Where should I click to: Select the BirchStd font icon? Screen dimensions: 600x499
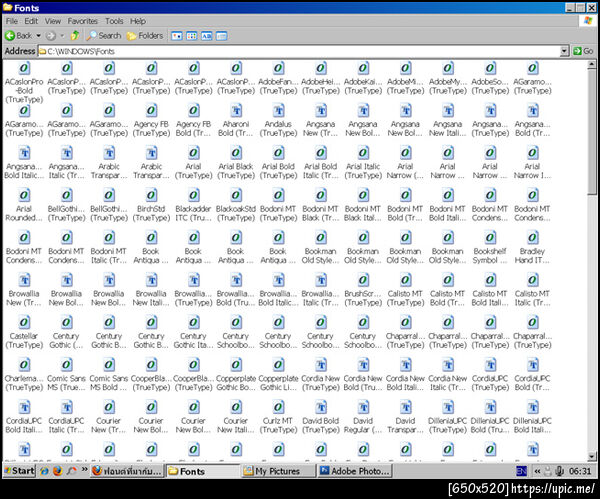coord(151,196)
